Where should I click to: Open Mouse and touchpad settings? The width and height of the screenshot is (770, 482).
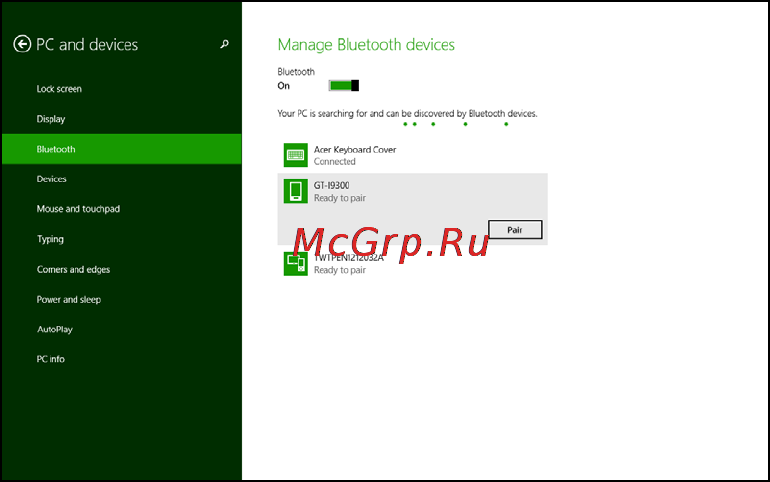pos(78,209)
